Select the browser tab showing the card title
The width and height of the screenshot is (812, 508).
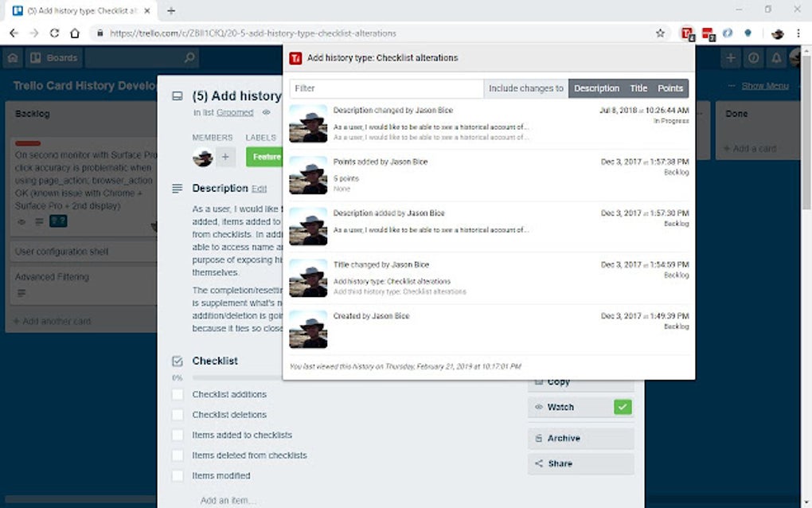click(x=76, y=11)
